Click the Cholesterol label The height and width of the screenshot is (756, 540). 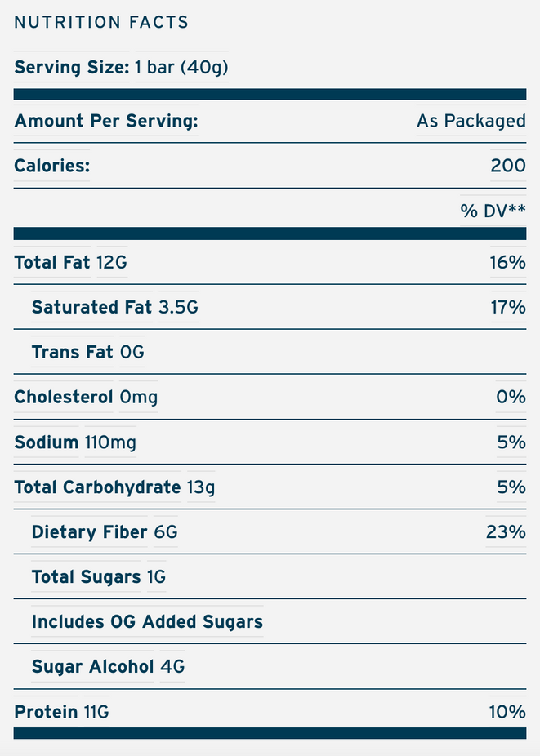64,398
